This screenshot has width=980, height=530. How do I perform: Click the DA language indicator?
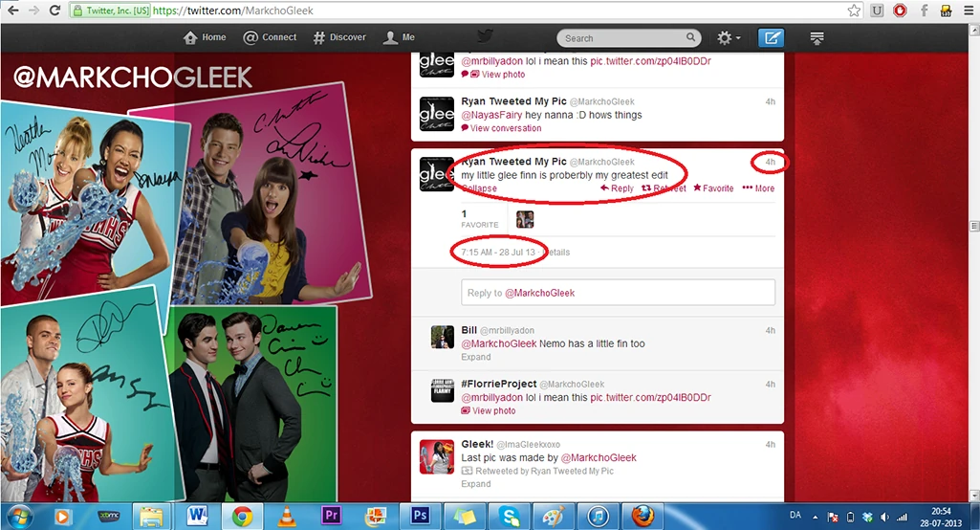[795, 515]
